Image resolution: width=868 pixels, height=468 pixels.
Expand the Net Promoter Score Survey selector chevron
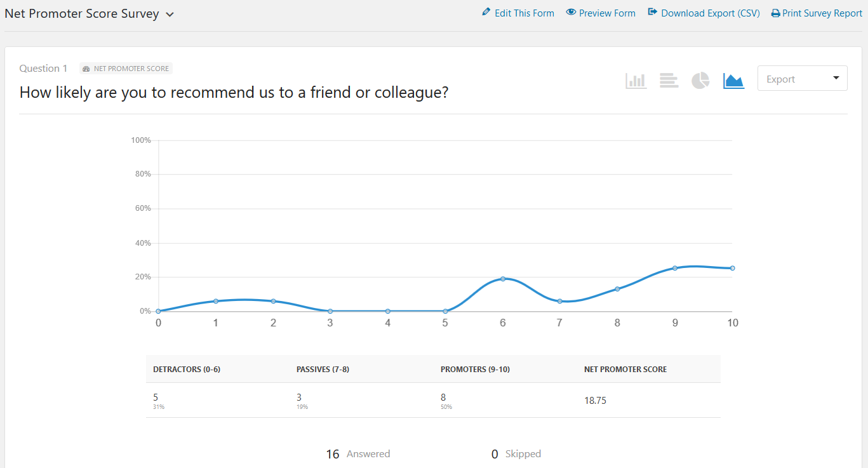coord(170,15)
